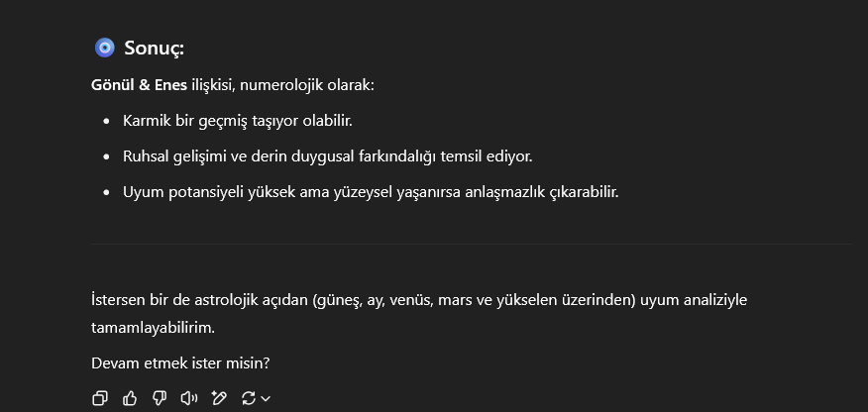Click the "Devam etmek ister misin?" question
The width and height of the screenshot is (868, 412).
tap(180, 363)
